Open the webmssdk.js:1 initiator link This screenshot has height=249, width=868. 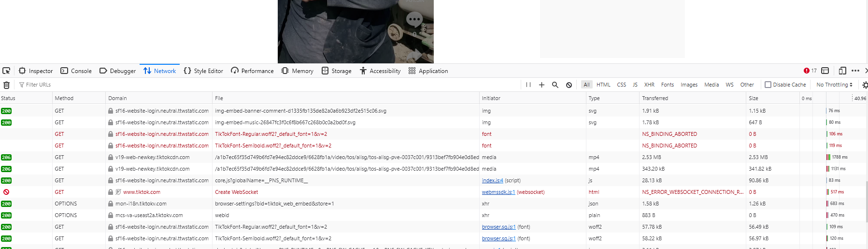pyautogui.click(x=498, y=192)
